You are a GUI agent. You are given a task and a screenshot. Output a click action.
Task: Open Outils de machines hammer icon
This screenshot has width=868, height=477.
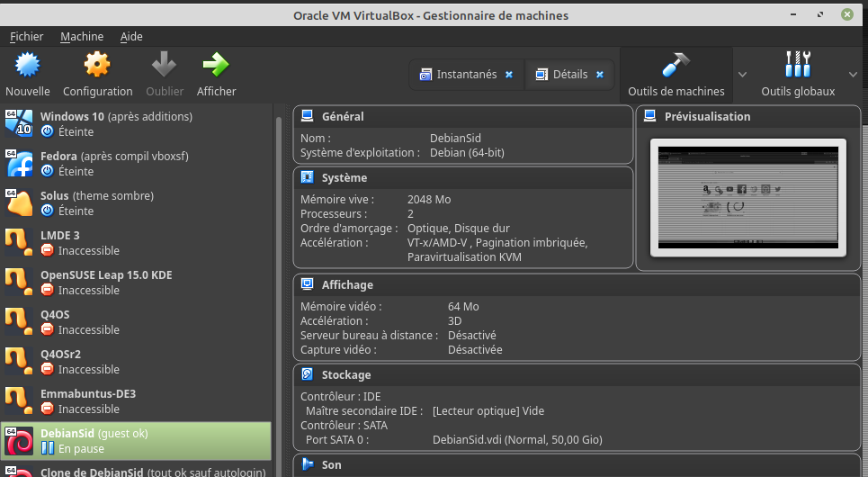[x=676, y=65]
